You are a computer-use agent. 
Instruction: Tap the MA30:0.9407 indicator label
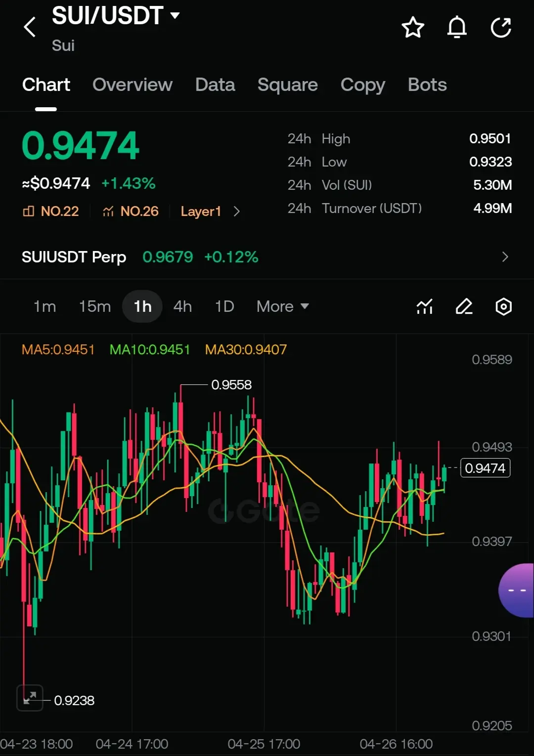click(x=246, y=350)
